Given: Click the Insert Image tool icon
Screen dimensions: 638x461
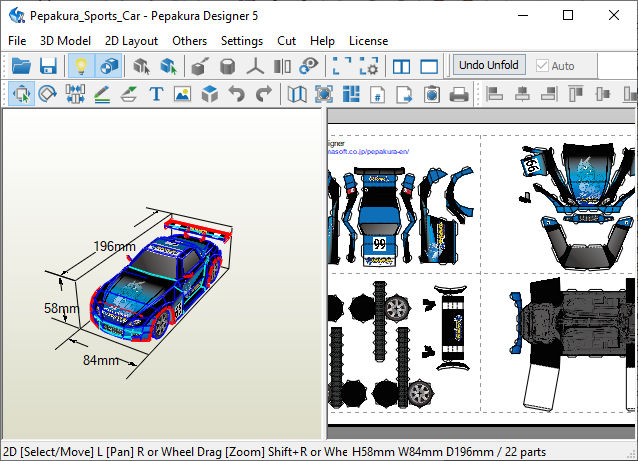Looking at the screenshot, I should 182,95.
